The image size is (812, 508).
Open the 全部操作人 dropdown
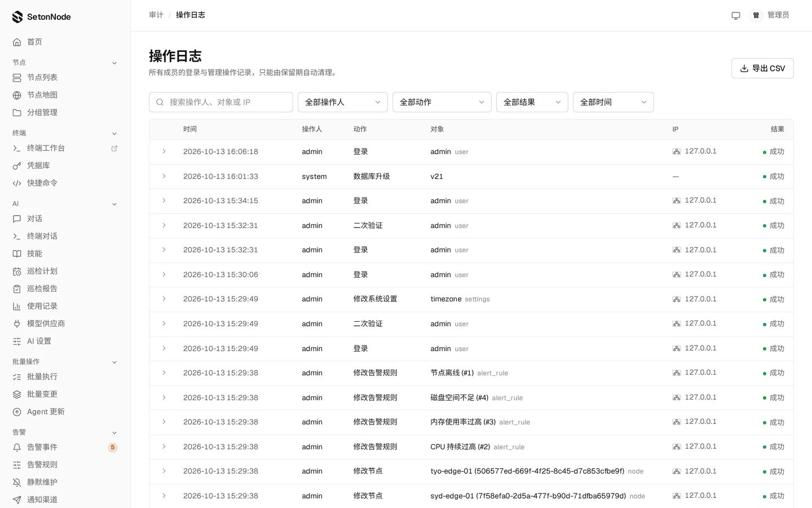343,102
